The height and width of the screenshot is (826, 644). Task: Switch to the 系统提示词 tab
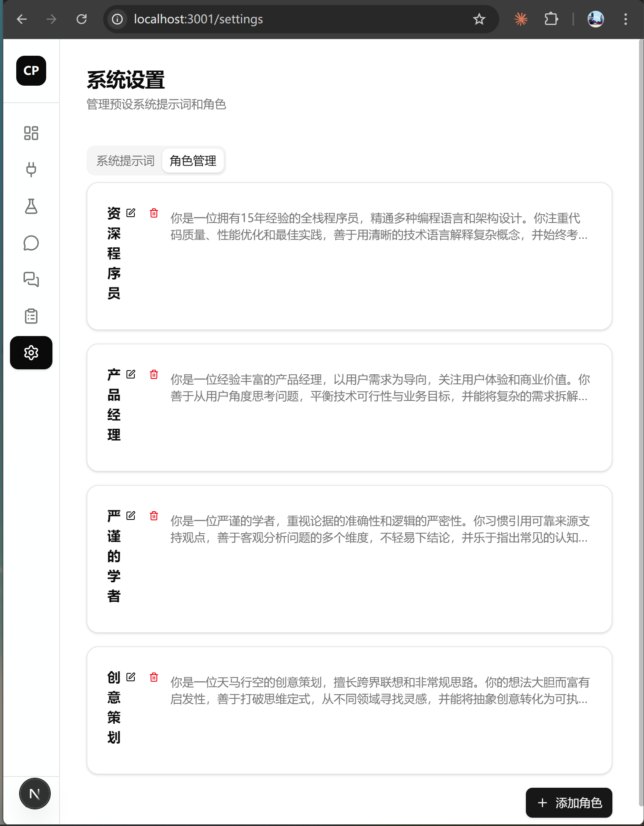tap(125, 161)
